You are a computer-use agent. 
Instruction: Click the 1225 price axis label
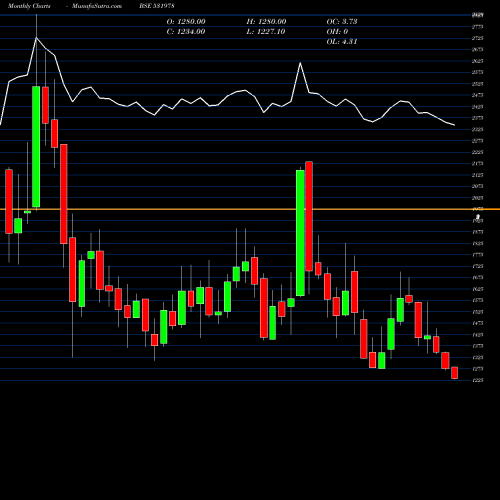tap(478, 380)
